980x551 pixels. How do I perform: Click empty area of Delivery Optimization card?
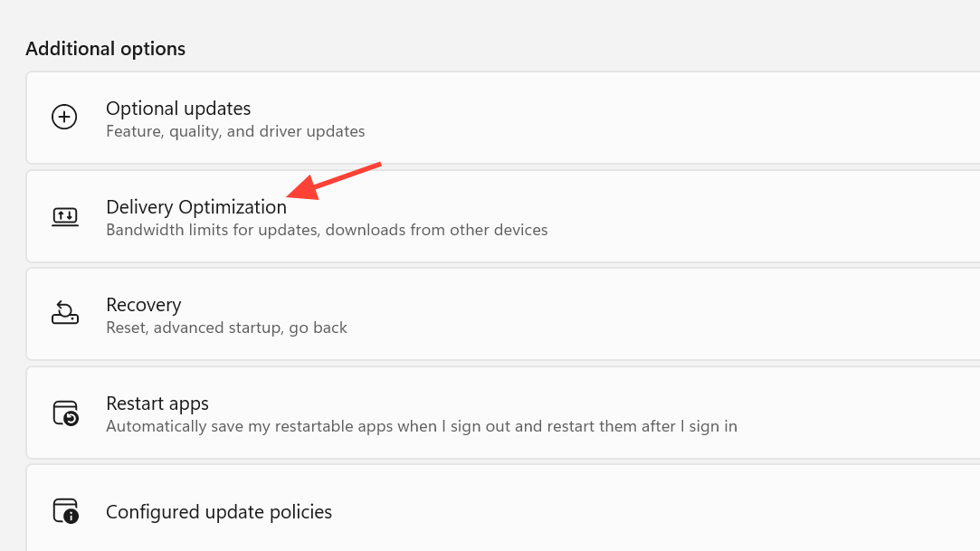[724, 216]
